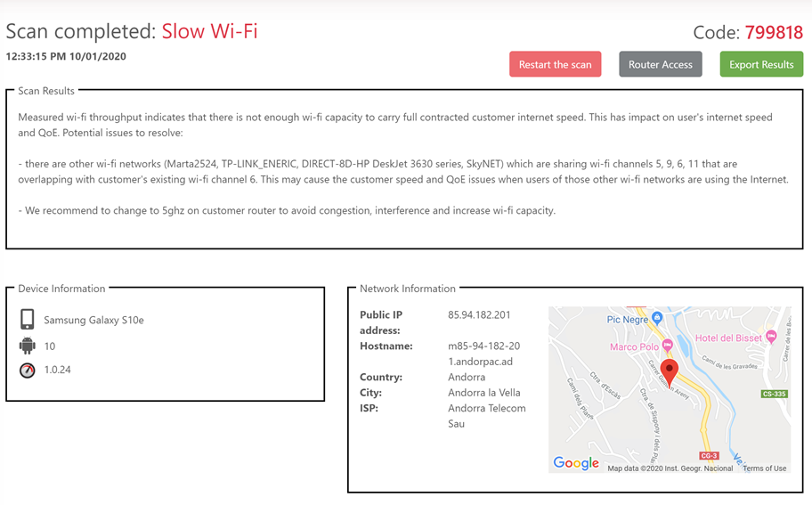Select the Marco Polo hotel marker
The height and width of the screenshot is (505, 812).
pyautogui.click(x=668, y=346)
